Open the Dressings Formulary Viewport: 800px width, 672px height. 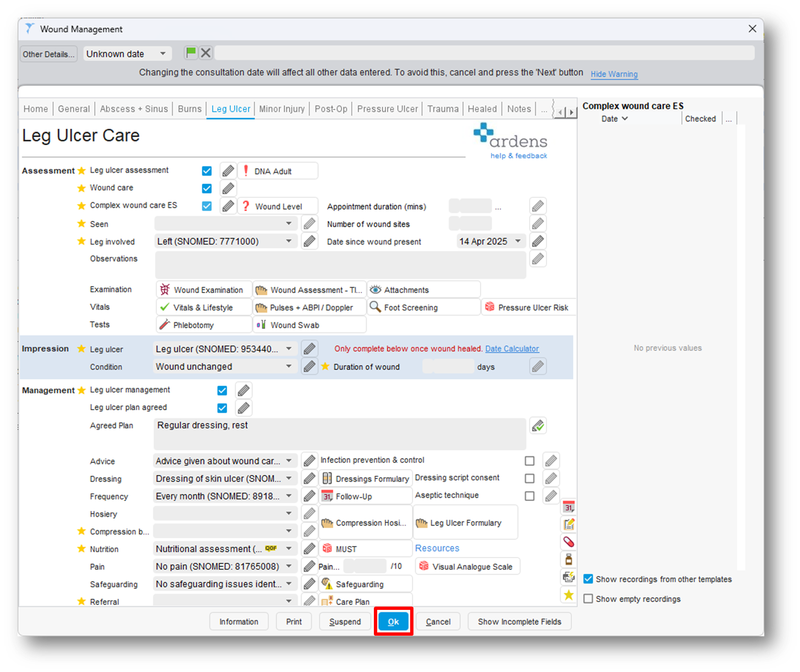[x=366, y=478]
